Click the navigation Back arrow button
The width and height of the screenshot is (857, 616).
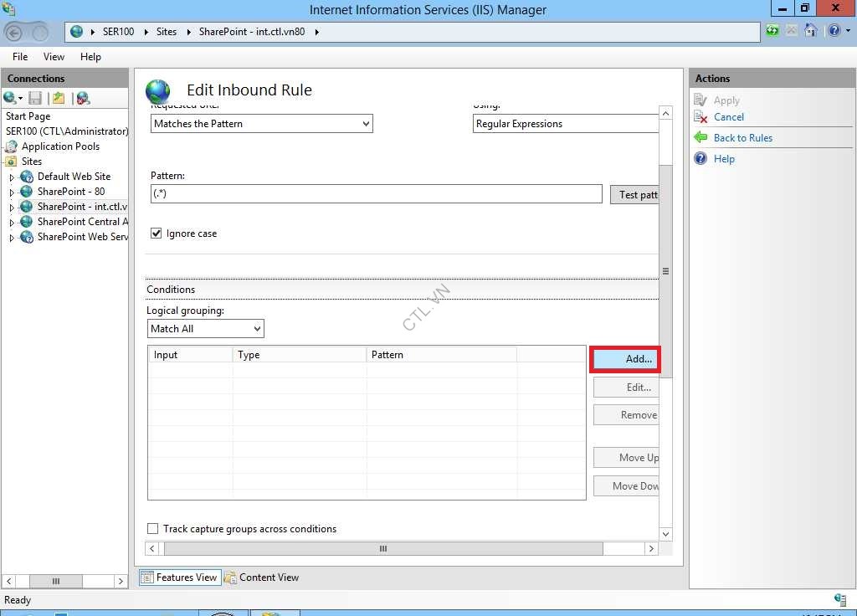click(14, 33)
